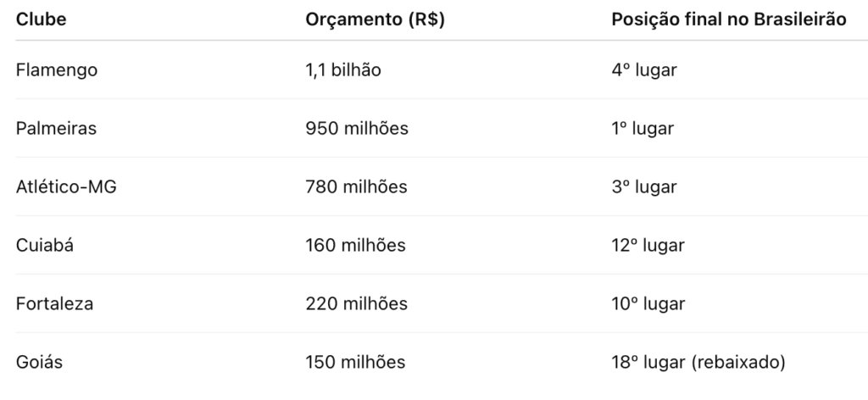The width and height of the screenshot is (868, 400).
Task: Click the 220 milhões budget cell
Action: click(x=356, y=304)
